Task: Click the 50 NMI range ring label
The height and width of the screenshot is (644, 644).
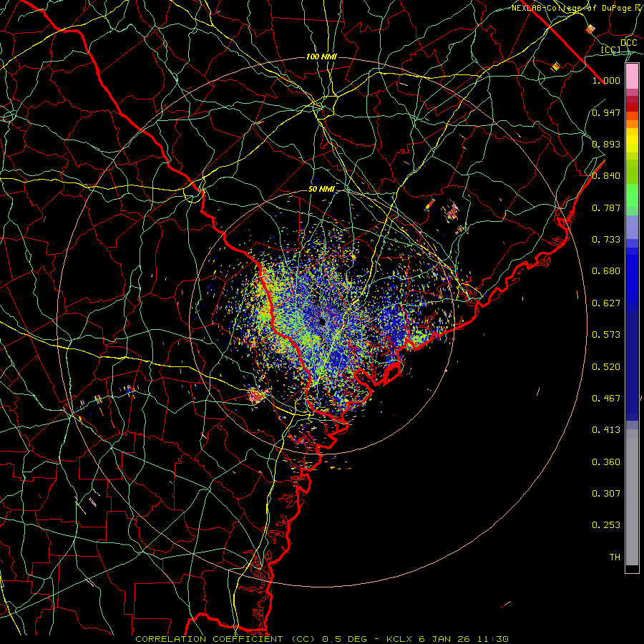Action: (x=321, y=190)
